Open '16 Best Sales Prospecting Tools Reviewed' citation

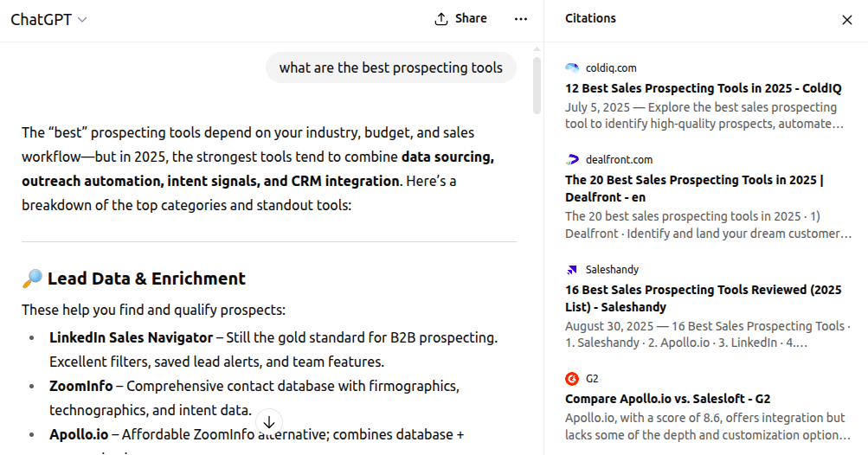[703, 298]
